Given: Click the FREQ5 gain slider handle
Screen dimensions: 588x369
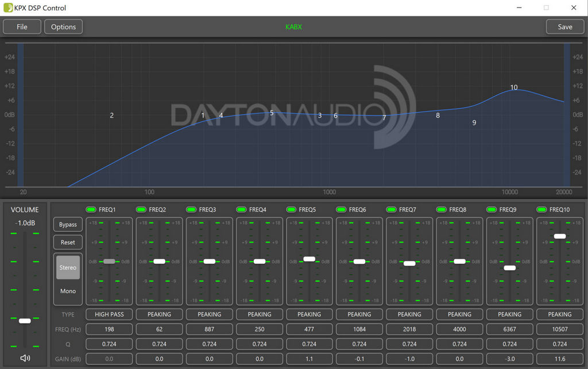Looking at the screenshot, I should 310,259.
